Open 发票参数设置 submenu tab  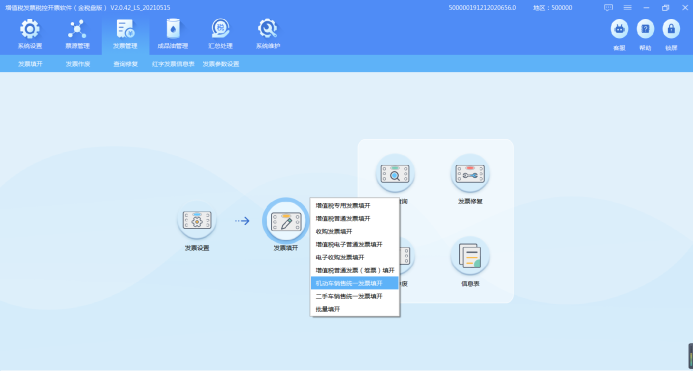click(221, 64)
